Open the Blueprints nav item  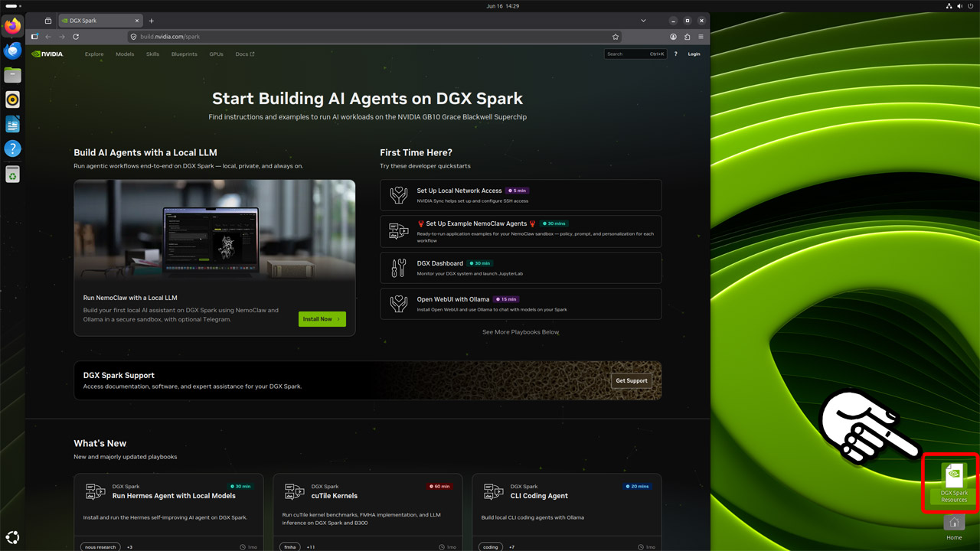pyautogui.click(x=185, y=54)
